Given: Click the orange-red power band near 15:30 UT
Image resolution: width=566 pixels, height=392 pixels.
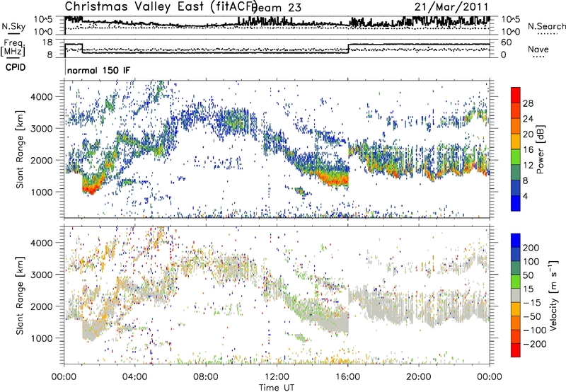Looking at the screenshot, I should [x=335, y=180].
